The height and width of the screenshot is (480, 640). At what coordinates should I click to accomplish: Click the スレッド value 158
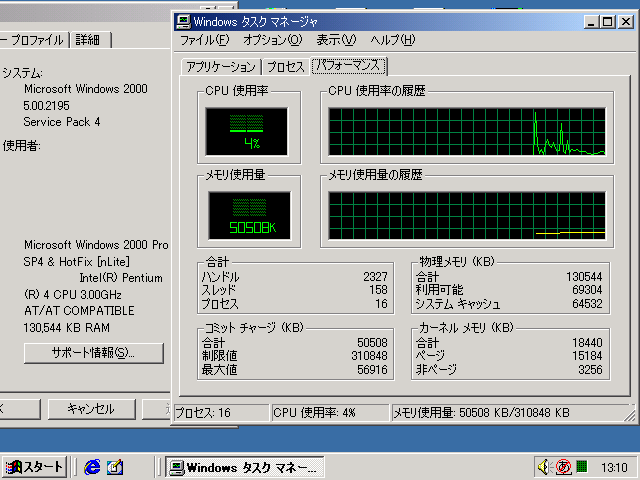(378, 290)
